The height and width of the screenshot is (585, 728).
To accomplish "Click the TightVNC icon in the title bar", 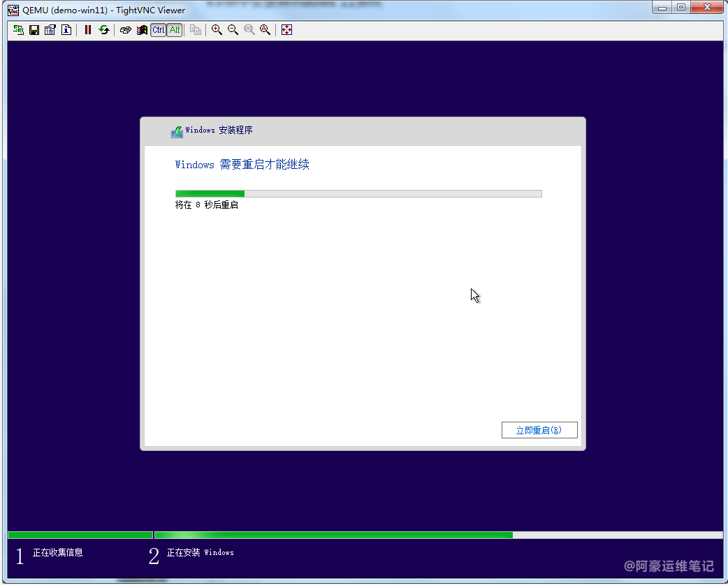I will click(x=13, y=10).
